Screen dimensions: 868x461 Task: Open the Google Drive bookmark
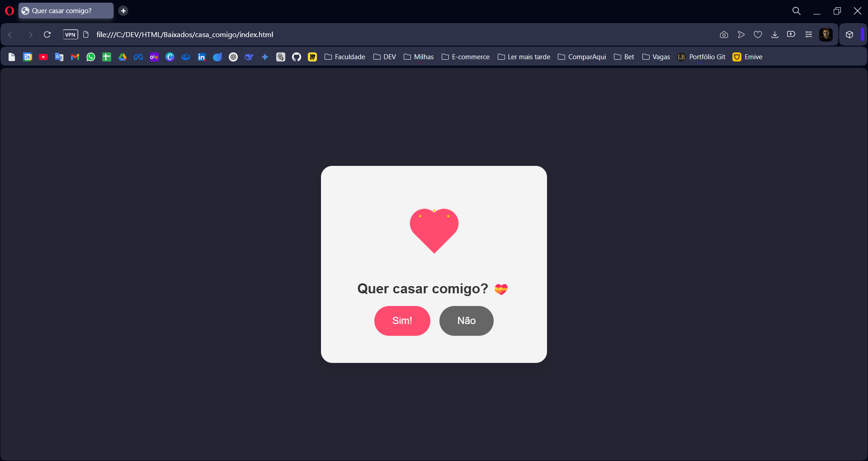(x=123, y=57)
